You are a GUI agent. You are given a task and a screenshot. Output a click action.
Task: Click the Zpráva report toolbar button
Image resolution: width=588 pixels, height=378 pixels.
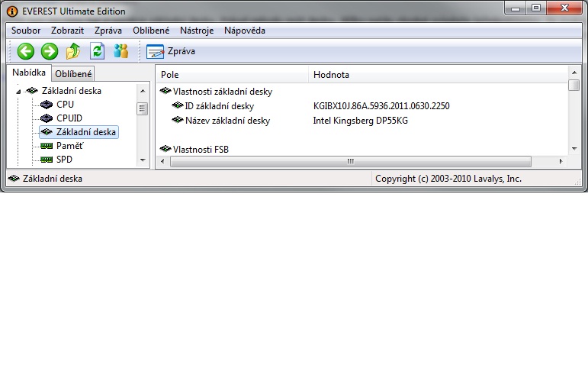(171, 51)
